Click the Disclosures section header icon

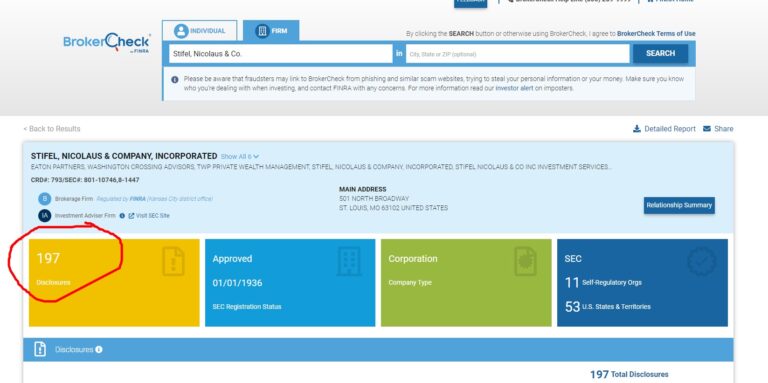[x=40, y=349]
